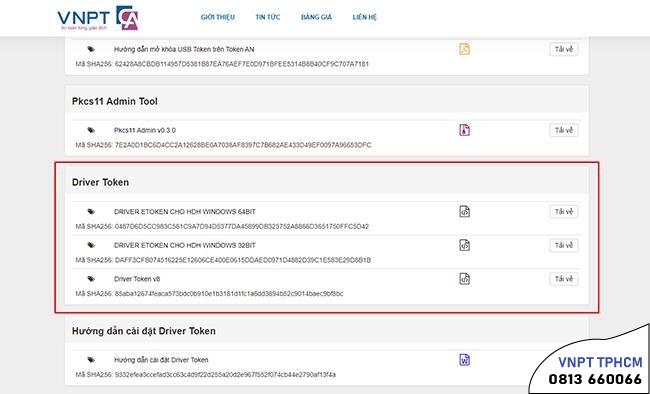Open the LIÊN HỆ menu item
Screen dimensions: 650x394
tap(364, 17)
